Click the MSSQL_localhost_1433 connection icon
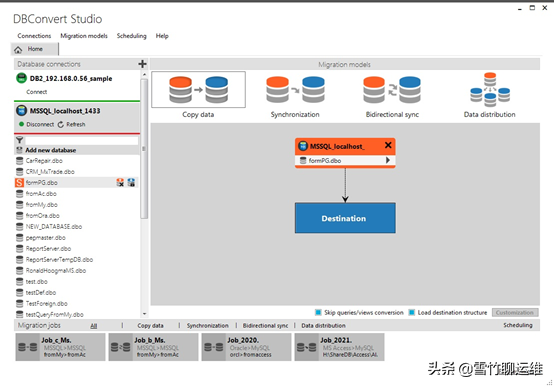Viewport: 554px width, 387px height. 22,111
